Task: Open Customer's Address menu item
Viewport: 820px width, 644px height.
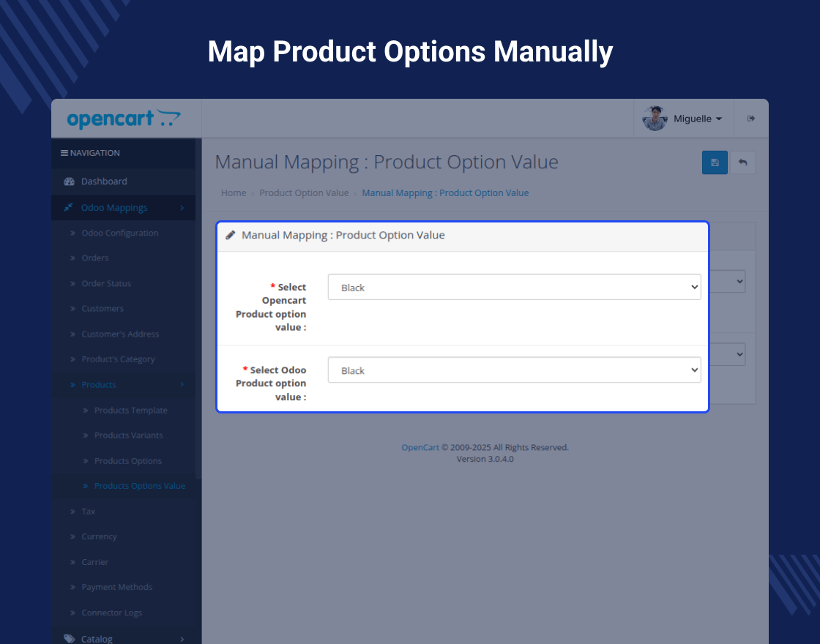Action: (x=120, y=334)
